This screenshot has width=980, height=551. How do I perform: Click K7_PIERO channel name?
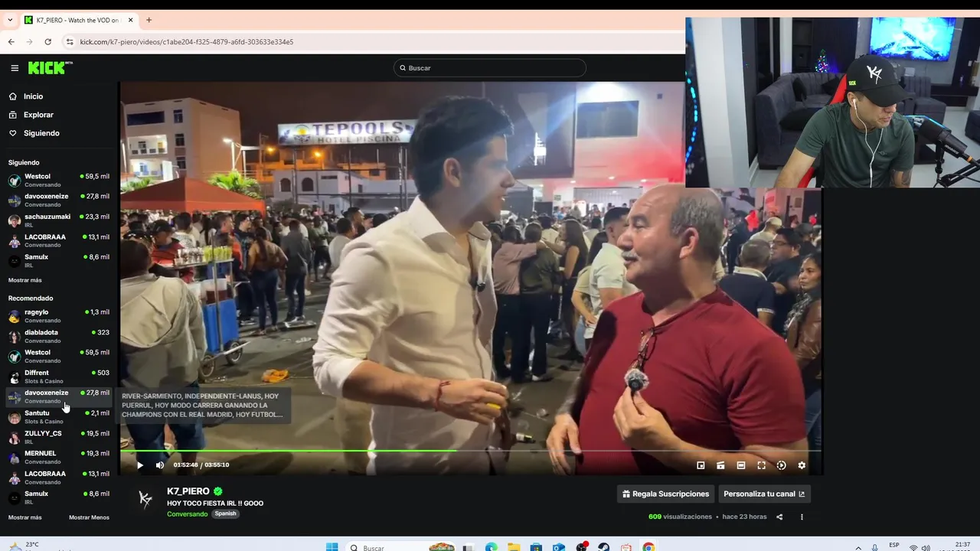[x=188, y=491]
